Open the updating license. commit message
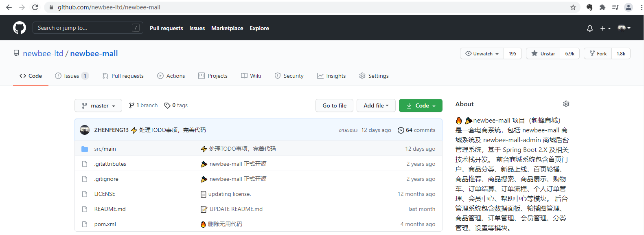This screenshot has height=235, width=644. pyautogui.click(x=230, y=194)
